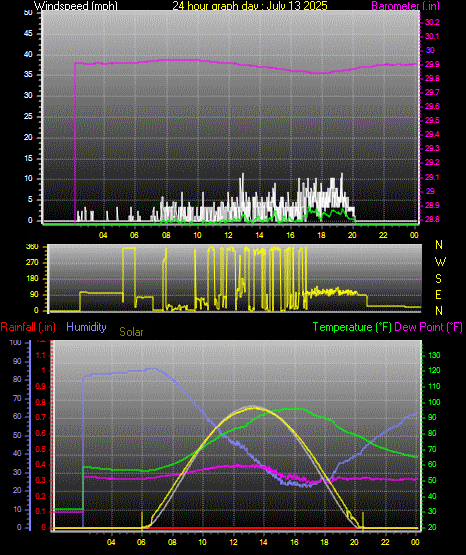Click the W wind direction letter
This screenshot has width=466, height=555.
[440, 262]
